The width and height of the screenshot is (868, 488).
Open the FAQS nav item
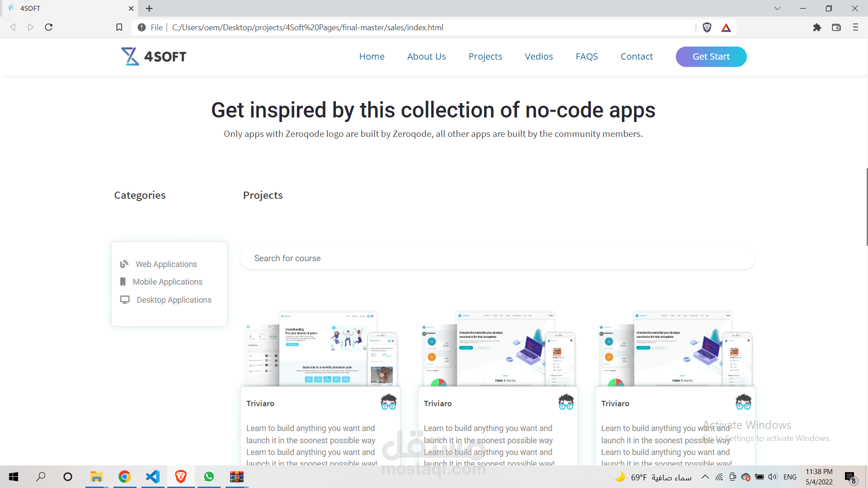586,56
